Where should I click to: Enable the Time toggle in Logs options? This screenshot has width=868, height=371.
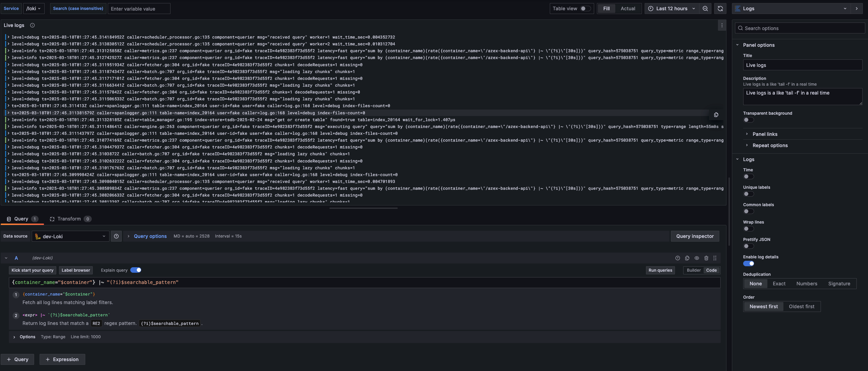[x=749, y=176]
